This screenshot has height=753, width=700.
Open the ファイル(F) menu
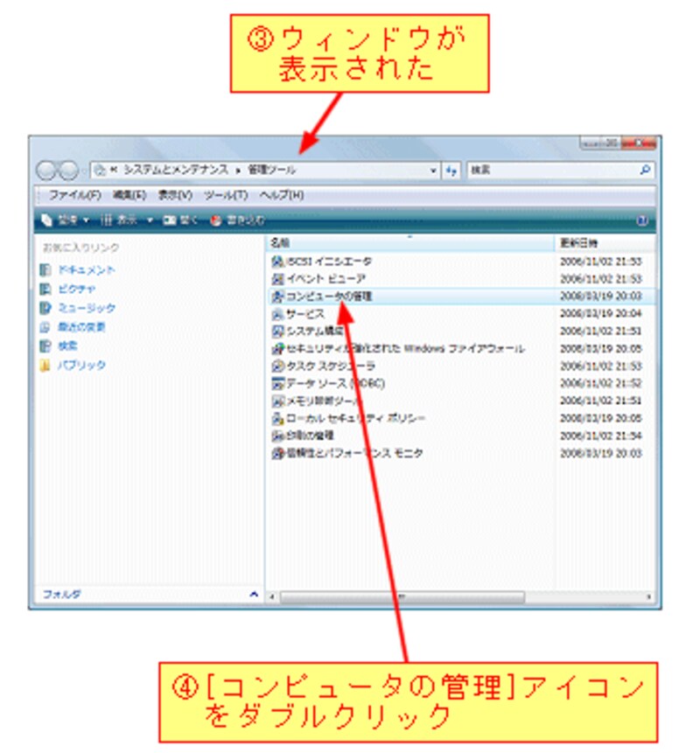click(75, 195)
